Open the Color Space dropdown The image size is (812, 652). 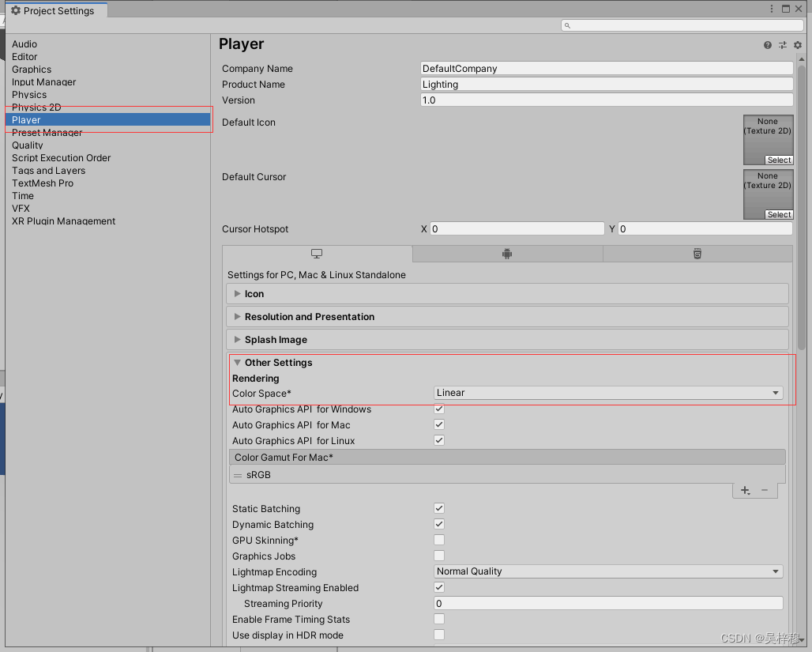tap(608, 393)
